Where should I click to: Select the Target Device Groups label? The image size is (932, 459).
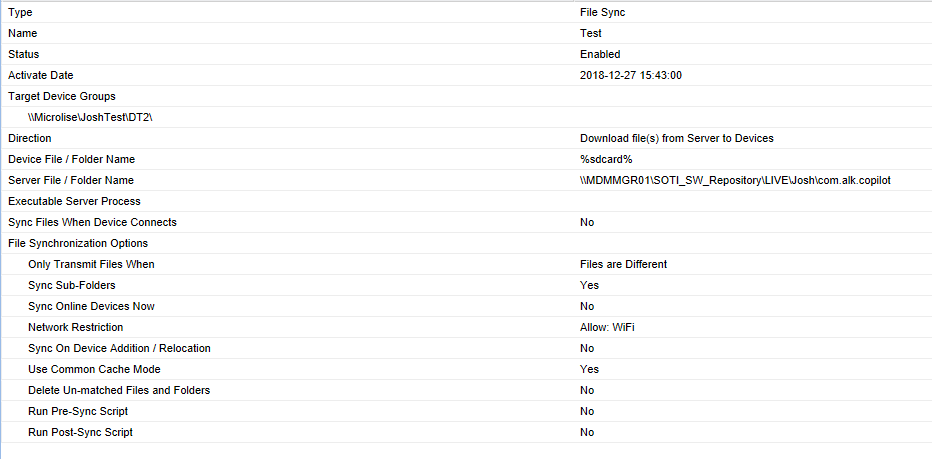click(x=62, y=96)
